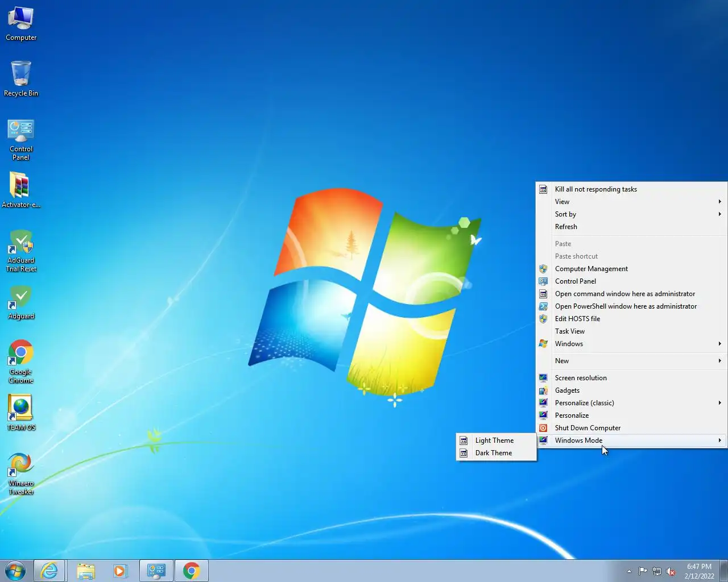Image resolution: width=728 pixels, height=582 pixels.
Task: Open the taskbar clock showing 6:47 PM
Action: pyautogui.click(x=699, y=571)
